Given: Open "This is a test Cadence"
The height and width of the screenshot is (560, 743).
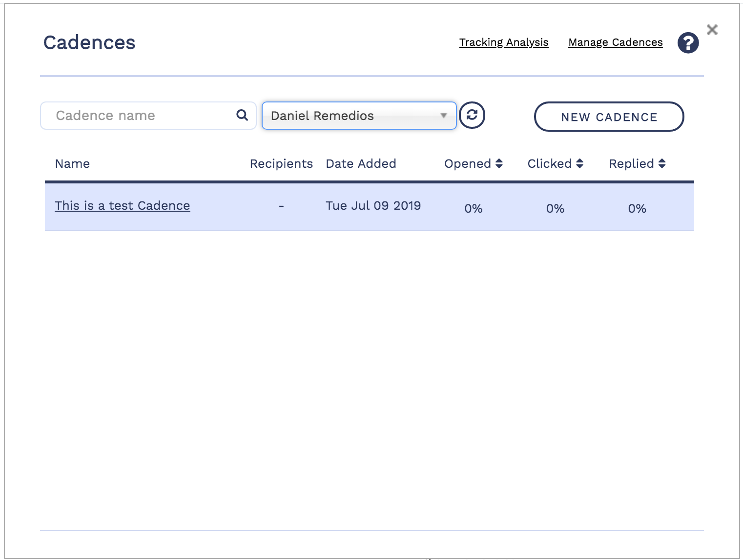Looking at the screenshot, I should (x=122, y=206).
